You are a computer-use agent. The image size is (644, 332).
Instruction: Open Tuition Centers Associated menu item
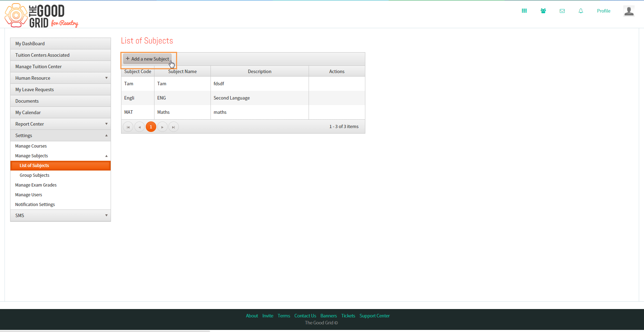coord(61,55)
